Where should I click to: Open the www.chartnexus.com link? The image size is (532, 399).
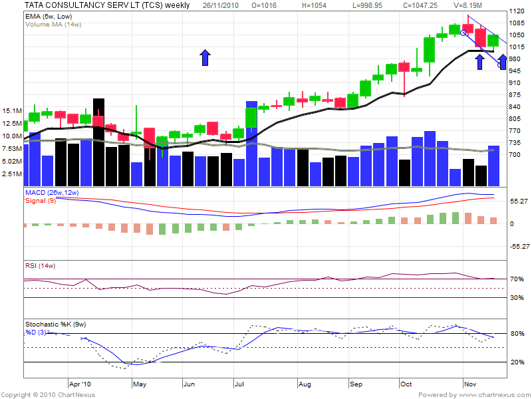click(x=489, y=394)
